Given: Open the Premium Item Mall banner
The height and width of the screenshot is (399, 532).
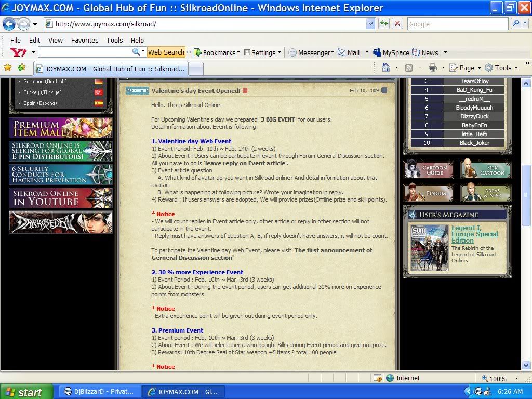Looking at the screenshot, I should [x=61, y=128].
